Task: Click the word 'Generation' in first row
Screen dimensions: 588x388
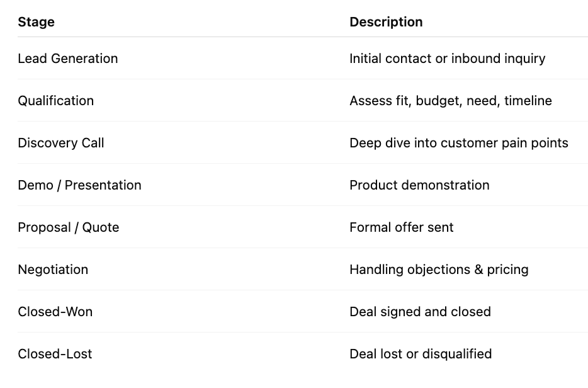Action: coord(84,59)
